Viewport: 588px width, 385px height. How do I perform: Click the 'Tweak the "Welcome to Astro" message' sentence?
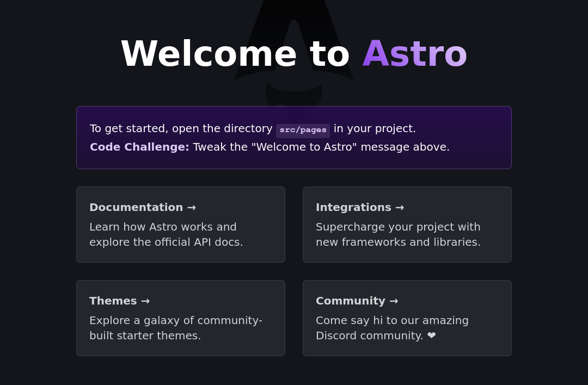click(321, 147)
